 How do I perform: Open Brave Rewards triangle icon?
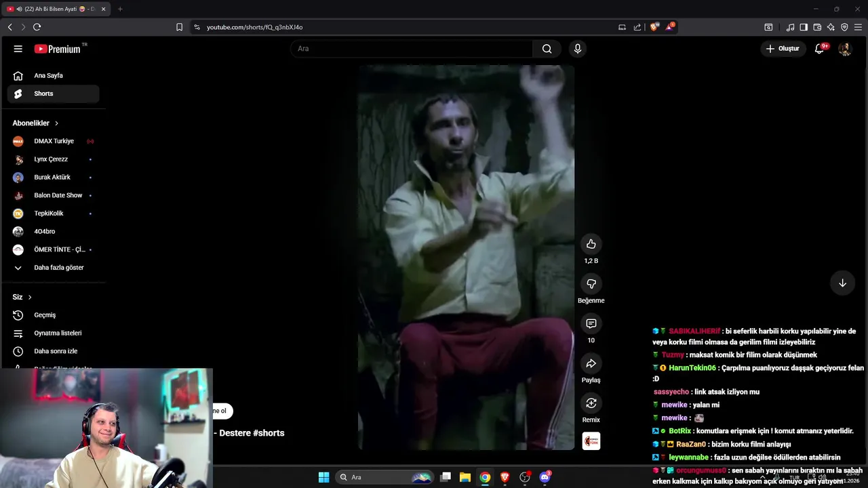[670, 27]
